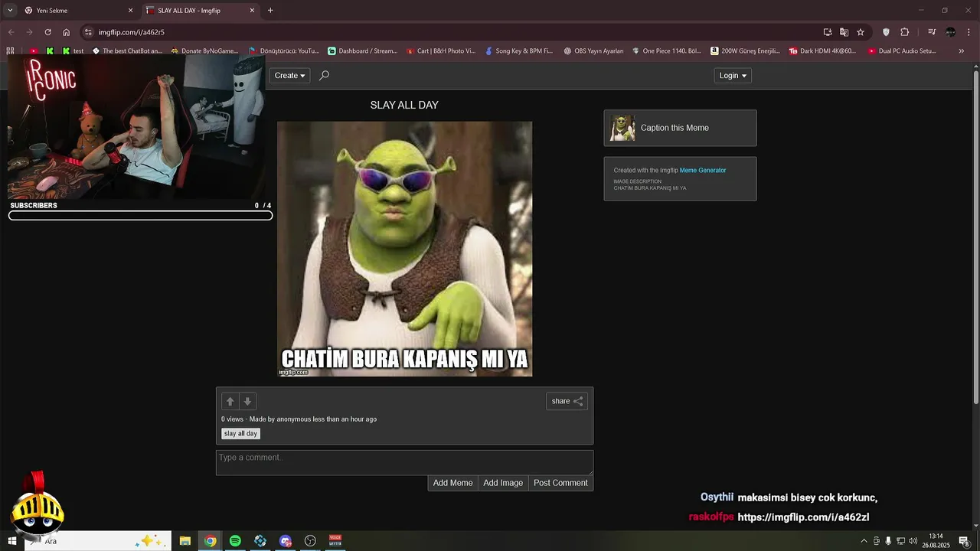
Task: Click the install/cast icon in the address bar
Action: click(x=828, y=32)
